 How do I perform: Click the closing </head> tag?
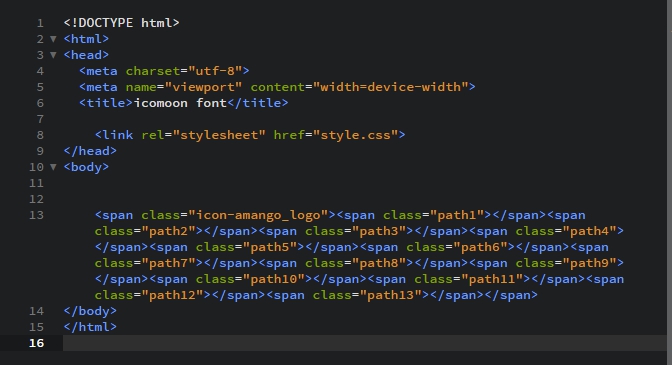[x=90, y=151]
